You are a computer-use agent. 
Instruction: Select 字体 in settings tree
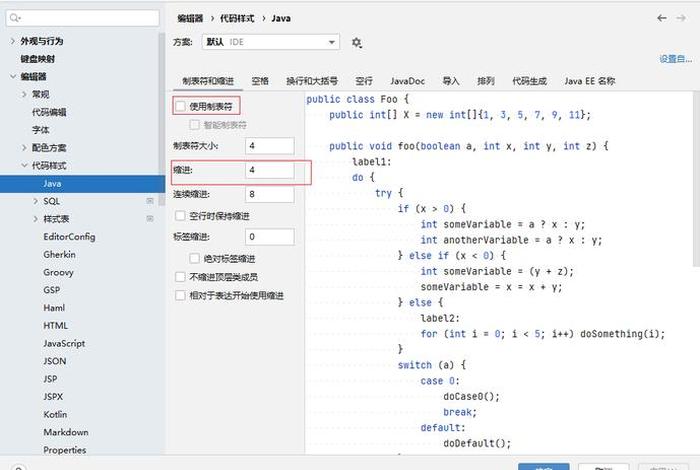click(x=41, y=130)
